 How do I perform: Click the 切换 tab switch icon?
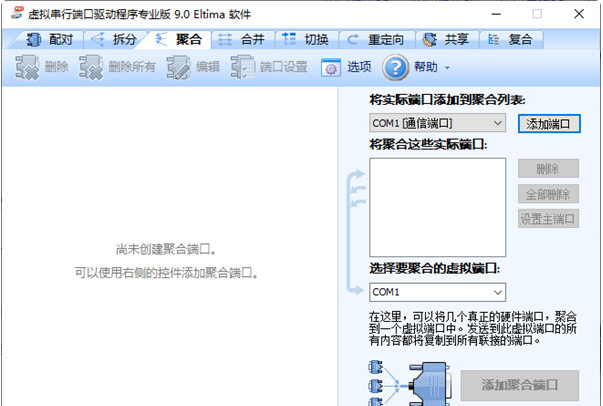tap(289, 39)
